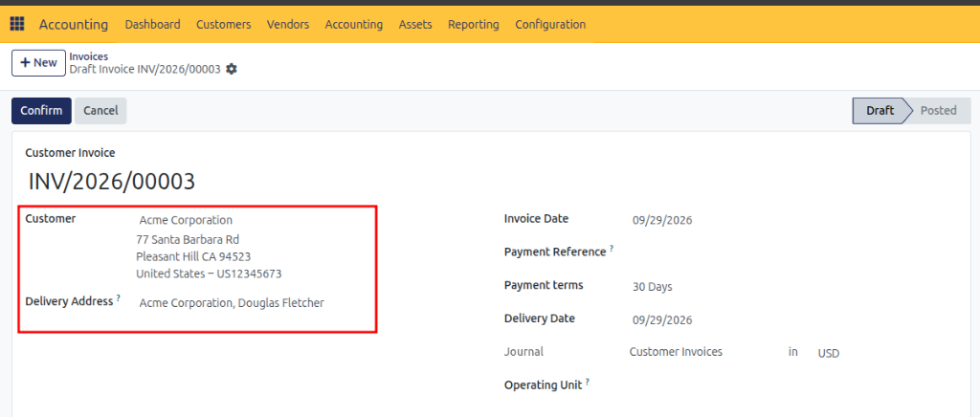The width and height of the screenshot is (980, 417).
Task: Select the Draft status stage
Action: click(x=880, y=111)
